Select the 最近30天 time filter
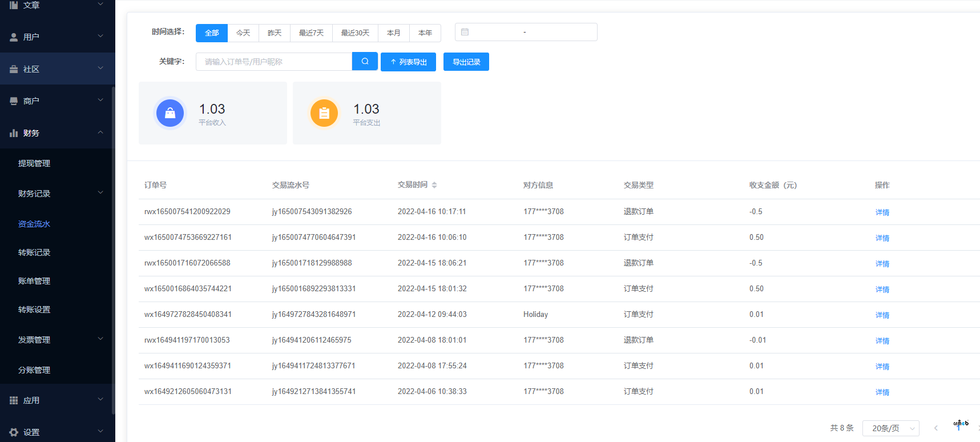Screen dimensions: 980x442 coord(355,33)
